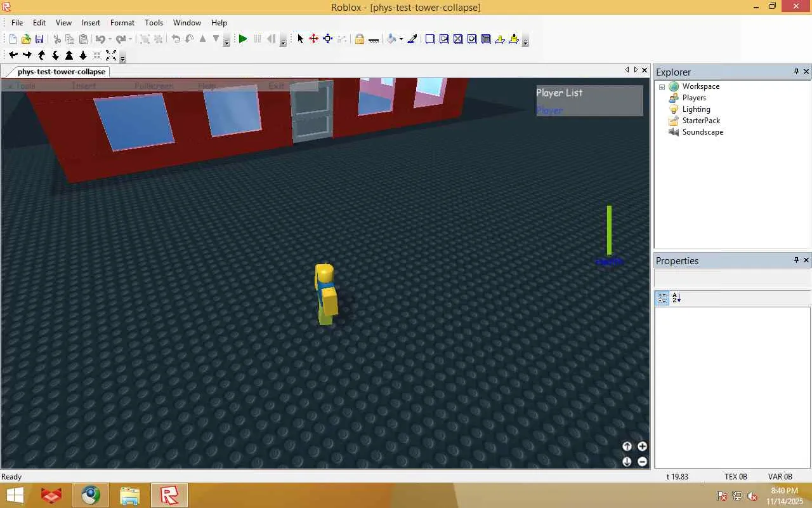This screenshot has height=508, width=812.
Task: Open the Undo history dropdown arrow
Action: [x=110, y=39]
